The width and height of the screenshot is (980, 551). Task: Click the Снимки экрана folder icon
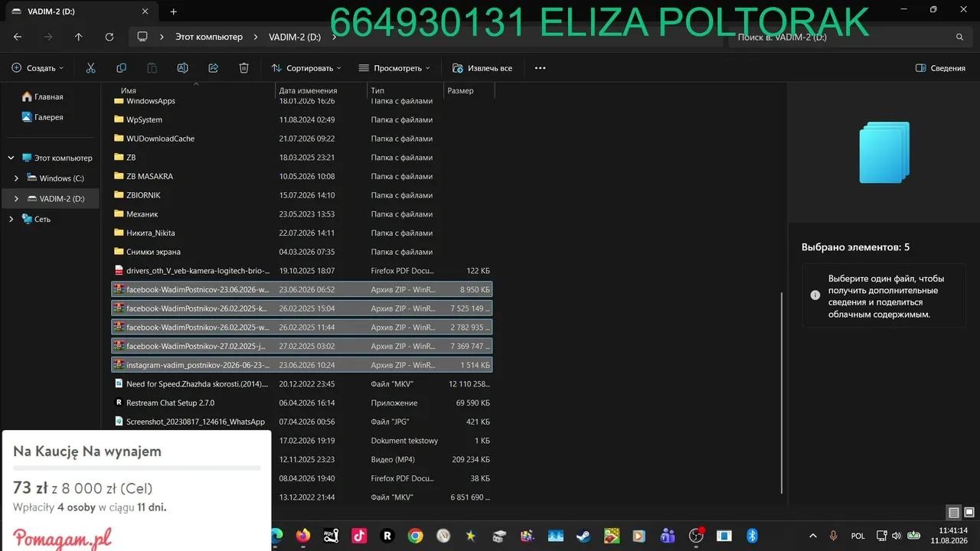tap(119, 252)
